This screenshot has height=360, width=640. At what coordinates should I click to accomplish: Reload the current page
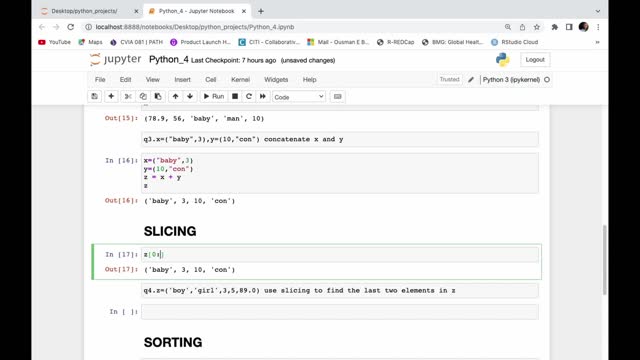coord(71,27)
